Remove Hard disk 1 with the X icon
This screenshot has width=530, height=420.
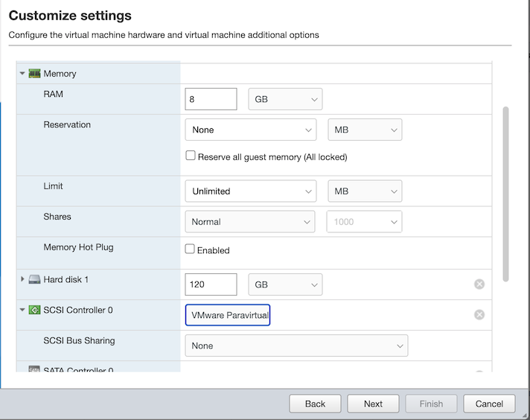tap(479, 284)
